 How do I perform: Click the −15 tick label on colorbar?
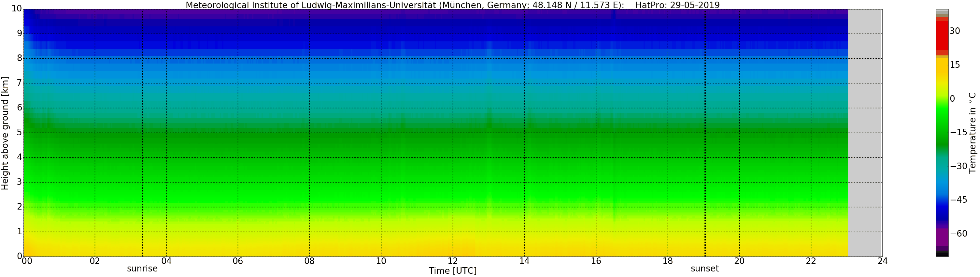[958, 132]
